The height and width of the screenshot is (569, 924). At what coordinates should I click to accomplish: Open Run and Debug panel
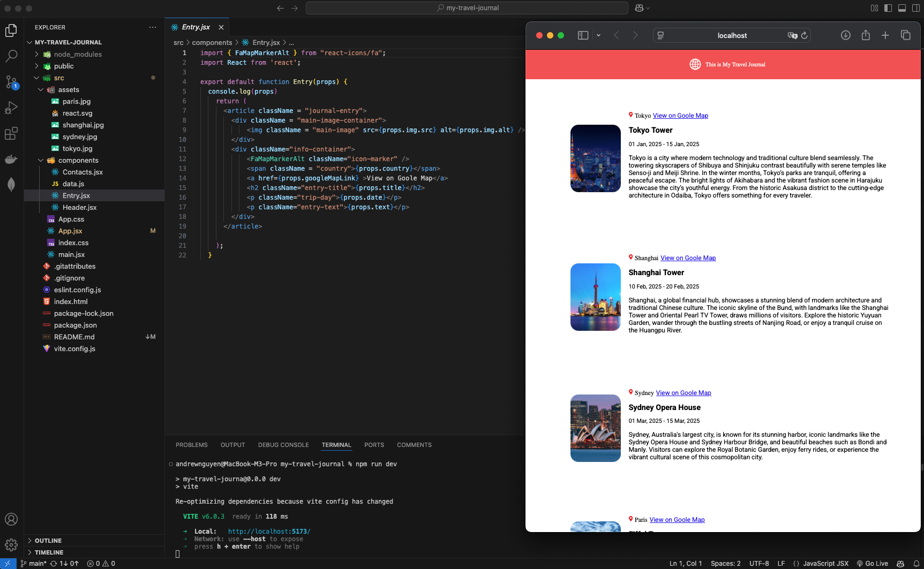(x=11, y=108)
